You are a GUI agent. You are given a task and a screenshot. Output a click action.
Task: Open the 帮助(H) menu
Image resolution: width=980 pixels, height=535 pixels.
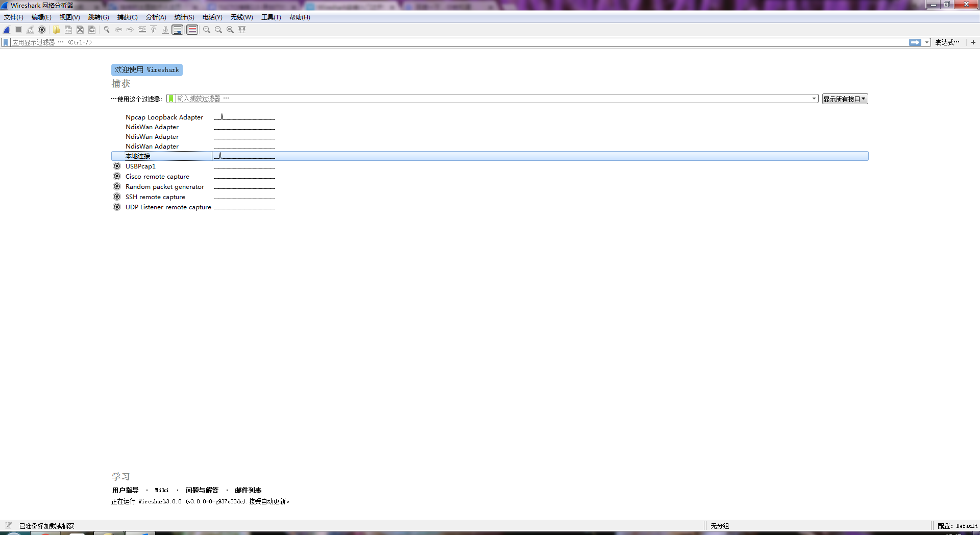click(x=300, y=17)
